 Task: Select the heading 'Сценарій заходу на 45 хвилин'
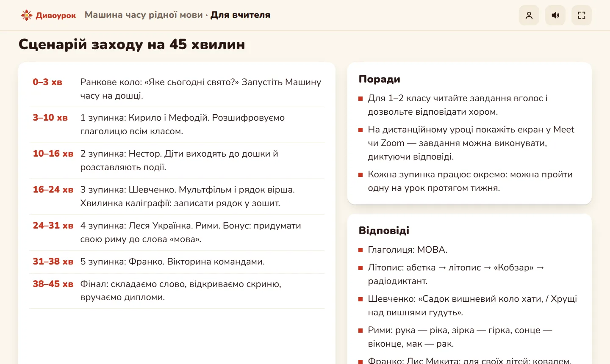click(132, 44)
